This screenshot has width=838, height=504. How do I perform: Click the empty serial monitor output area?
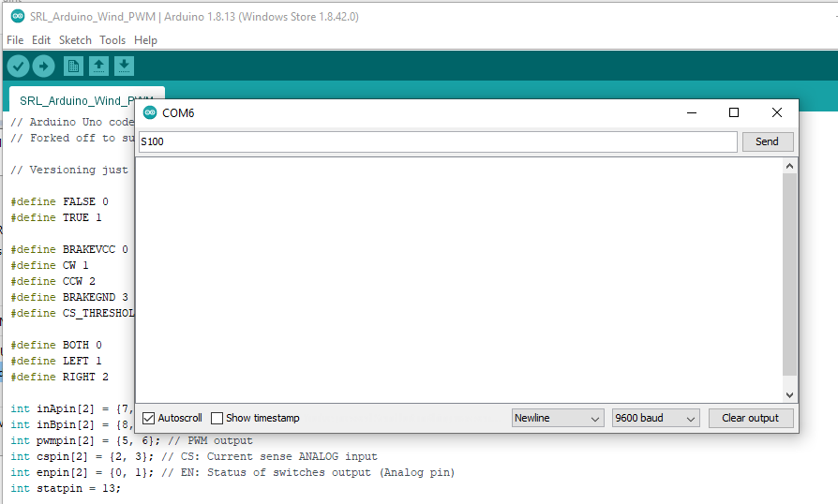pyautogui.click(x=459, y=280)
